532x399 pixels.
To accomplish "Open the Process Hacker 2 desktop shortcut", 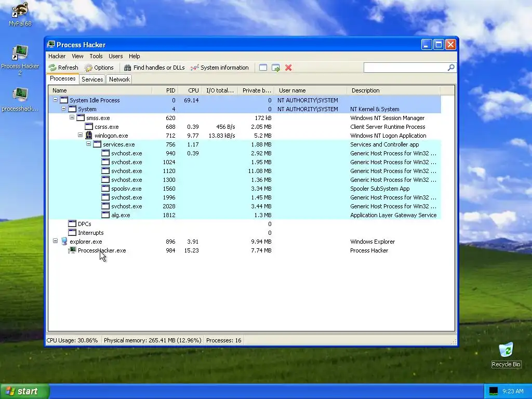I will point(20,60).
